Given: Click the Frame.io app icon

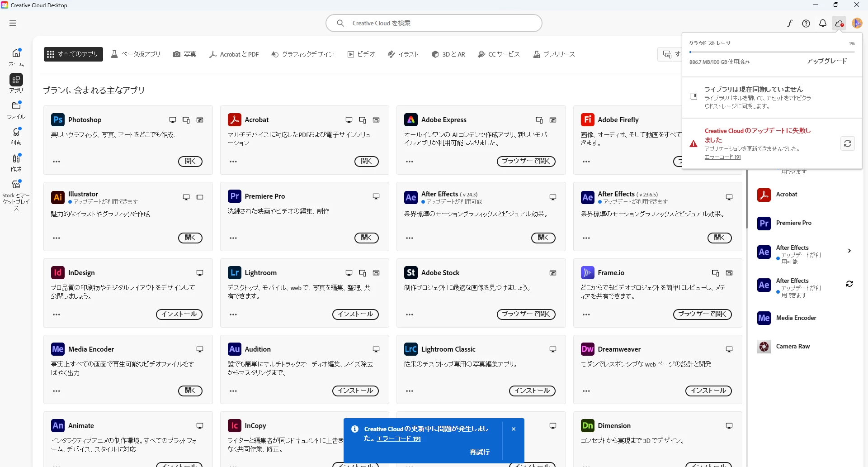Looking at the screenshot, I should [x=587, y=272].
